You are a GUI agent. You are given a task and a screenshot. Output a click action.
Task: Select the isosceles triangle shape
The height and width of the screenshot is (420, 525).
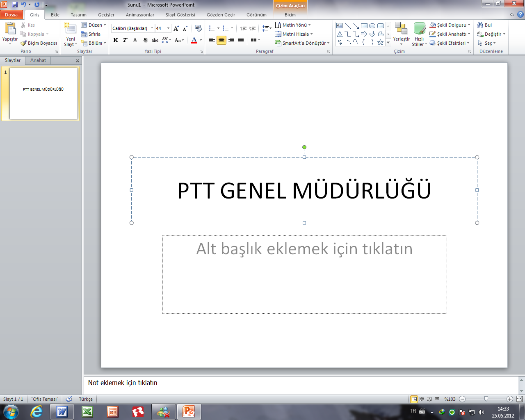[x=340, y=34]
